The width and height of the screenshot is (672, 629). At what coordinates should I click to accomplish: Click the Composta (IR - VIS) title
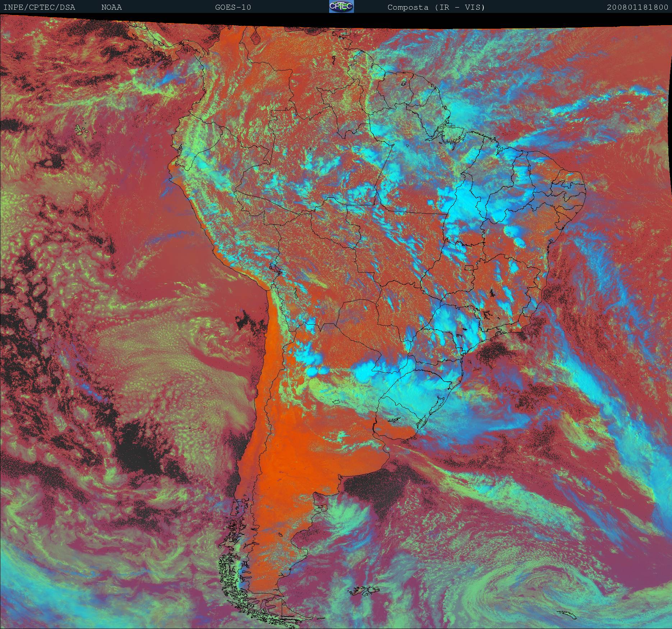[436, 7]
